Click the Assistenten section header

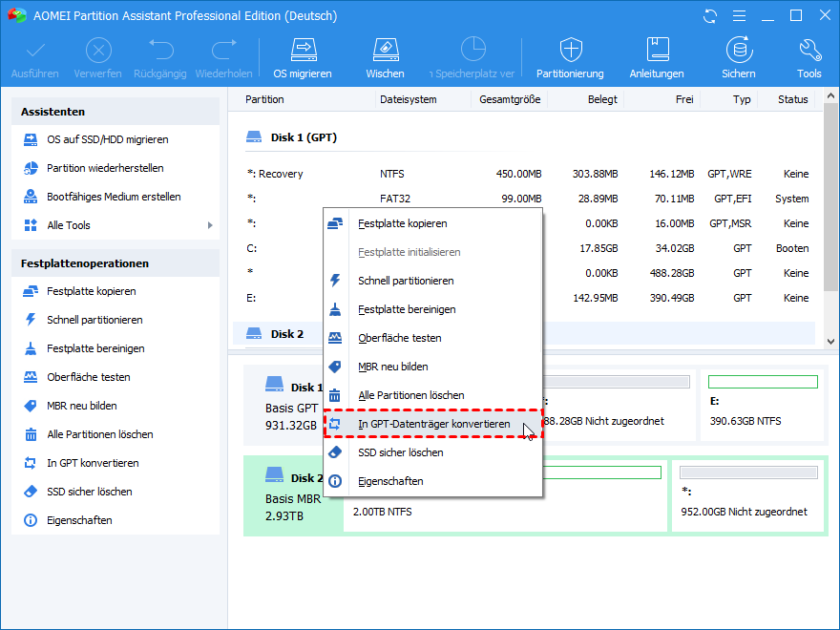(115, 112)
